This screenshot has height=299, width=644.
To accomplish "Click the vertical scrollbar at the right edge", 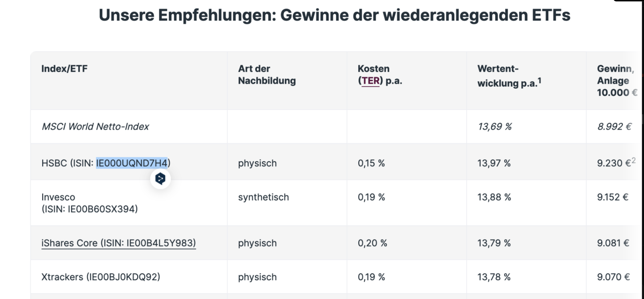I will [643, 150].
